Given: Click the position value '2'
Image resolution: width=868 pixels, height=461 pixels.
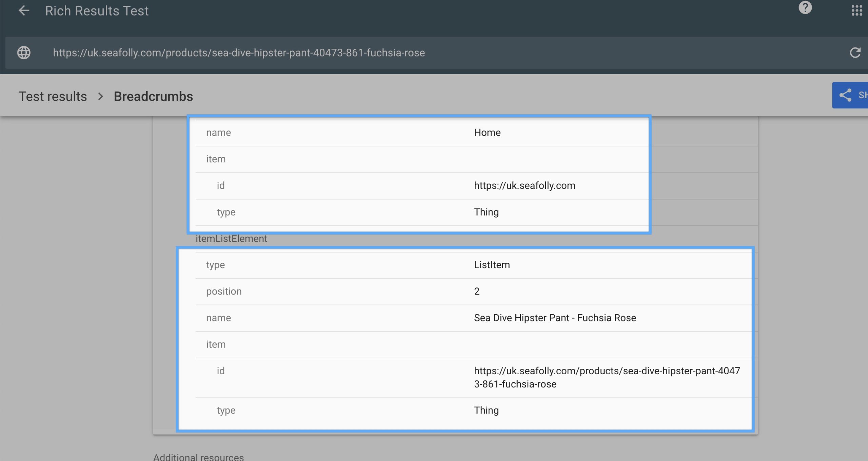Looking at the screenshot, I should point(477,291).
